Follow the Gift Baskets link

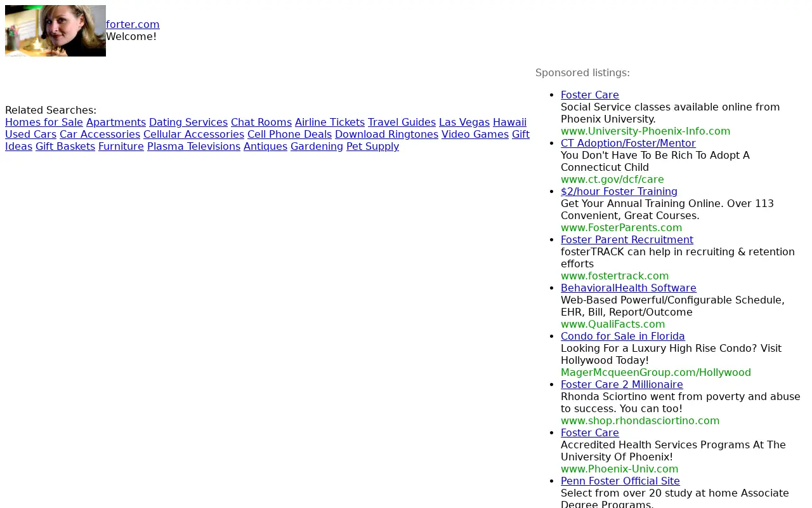[65, 147]
